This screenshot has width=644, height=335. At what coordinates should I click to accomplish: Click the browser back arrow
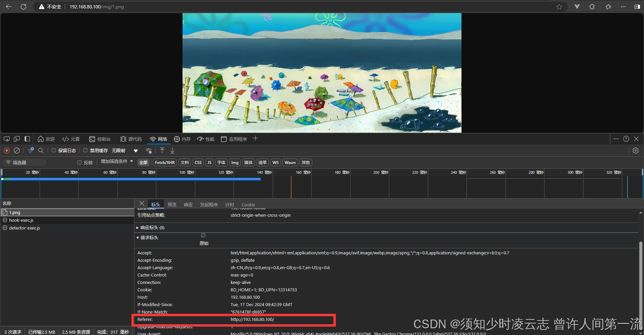point(9,7)
